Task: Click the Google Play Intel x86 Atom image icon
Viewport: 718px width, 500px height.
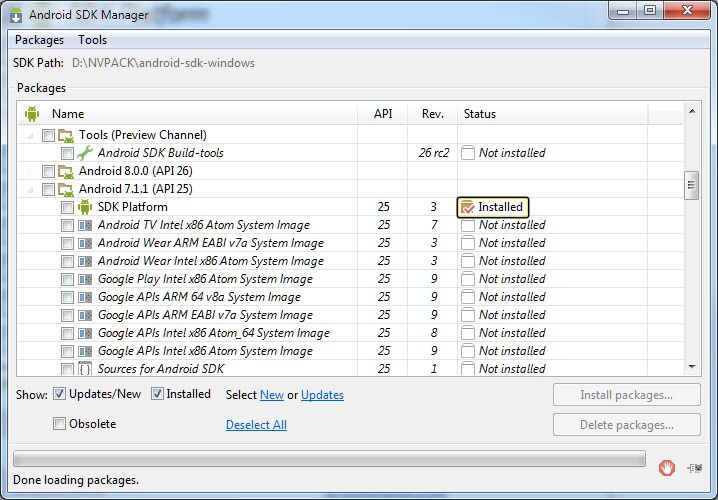Action: point(85,279)
